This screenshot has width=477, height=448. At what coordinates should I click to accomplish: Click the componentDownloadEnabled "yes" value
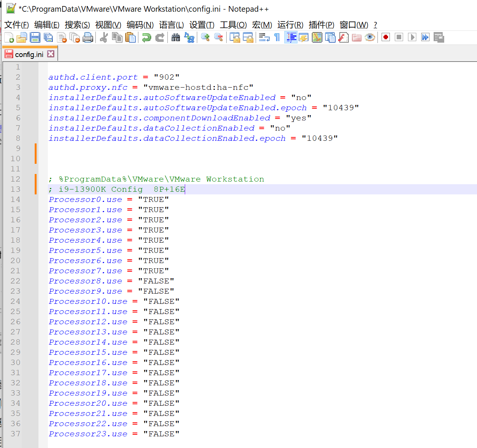coord(299,118)
